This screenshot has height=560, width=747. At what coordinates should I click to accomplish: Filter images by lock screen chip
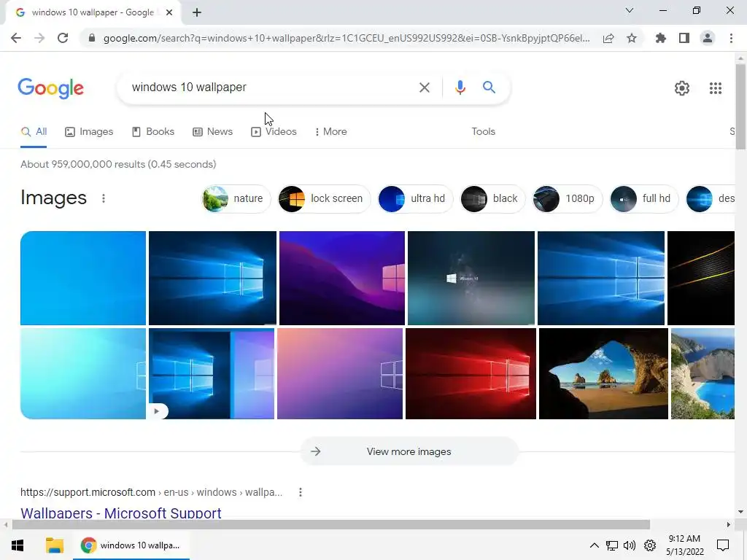point(325,198)
